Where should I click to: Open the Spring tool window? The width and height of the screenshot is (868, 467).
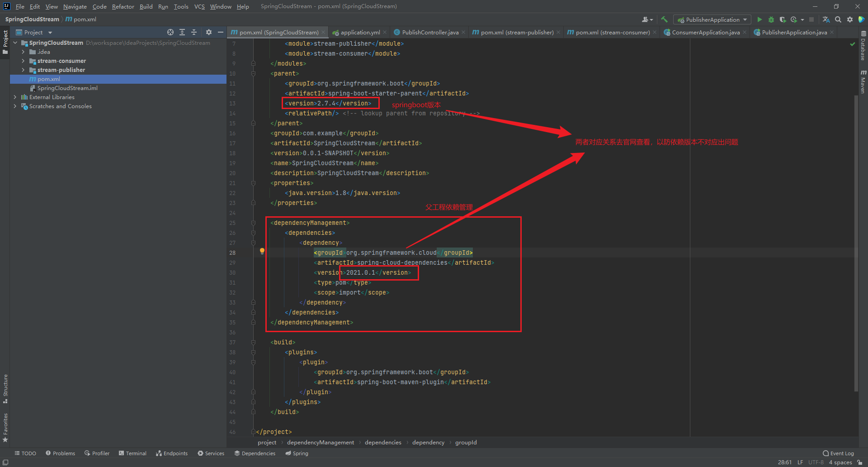pyautogui.click(x=296, y=453)
